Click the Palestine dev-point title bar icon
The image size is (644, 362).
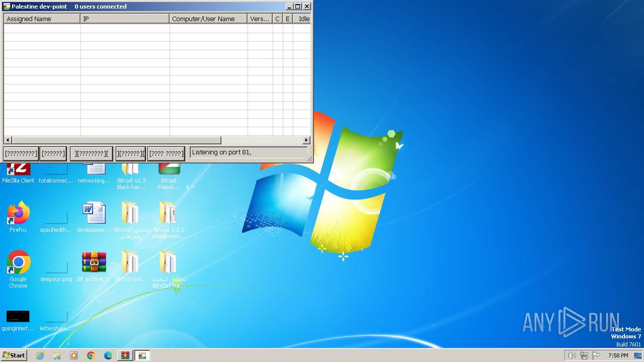tap(7, 7)
